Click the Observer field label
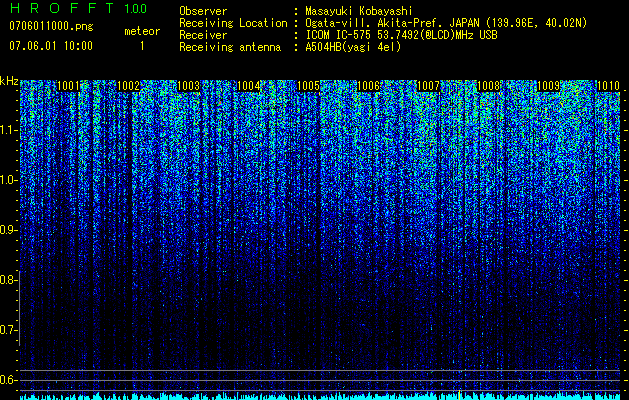629x400 pixels. (203, 11)
